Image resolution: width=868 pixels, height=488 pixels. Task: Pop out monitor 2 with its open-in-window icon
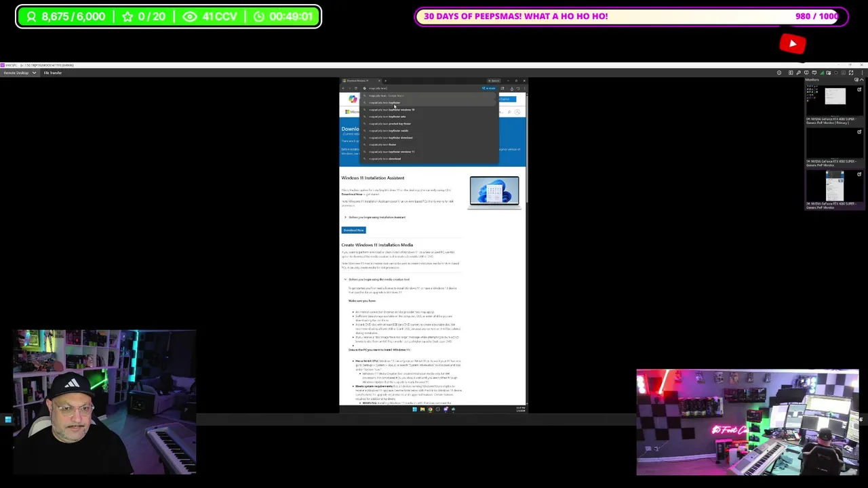(x=859, y=174)
